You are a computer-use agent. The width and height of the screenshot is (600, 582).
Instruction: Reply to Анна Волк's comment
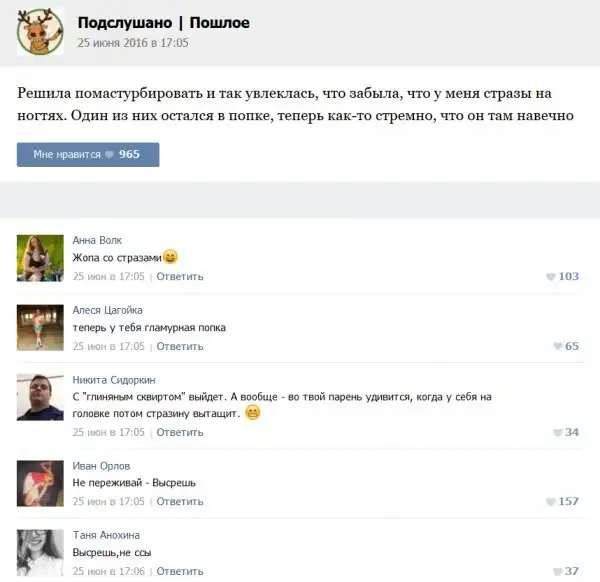pos(180,277)
